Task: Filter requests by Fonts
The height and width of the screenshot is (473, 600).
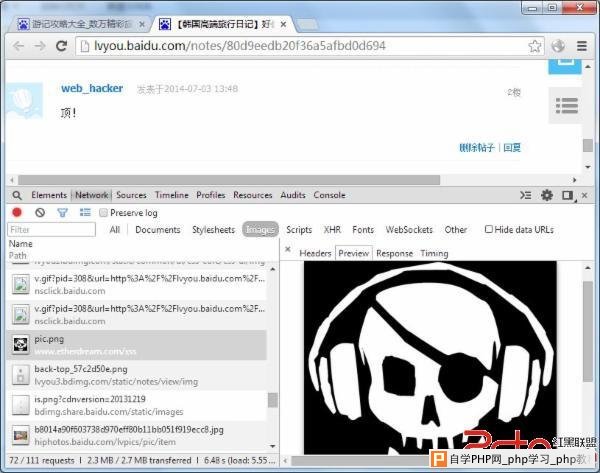Action: pos(363,230)
